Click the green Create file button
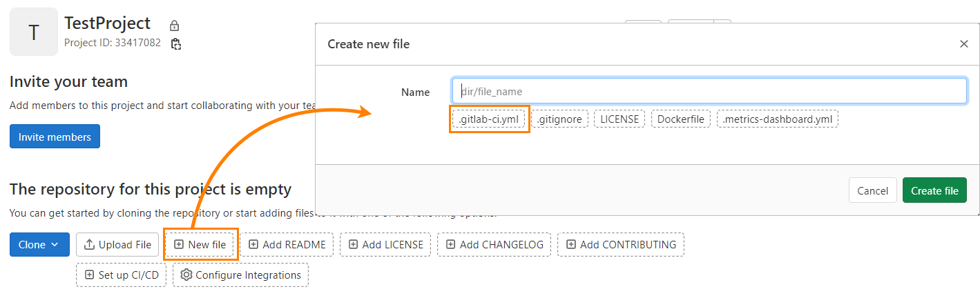Viewport: 980px width, 298px height. [x=934, y=190]
